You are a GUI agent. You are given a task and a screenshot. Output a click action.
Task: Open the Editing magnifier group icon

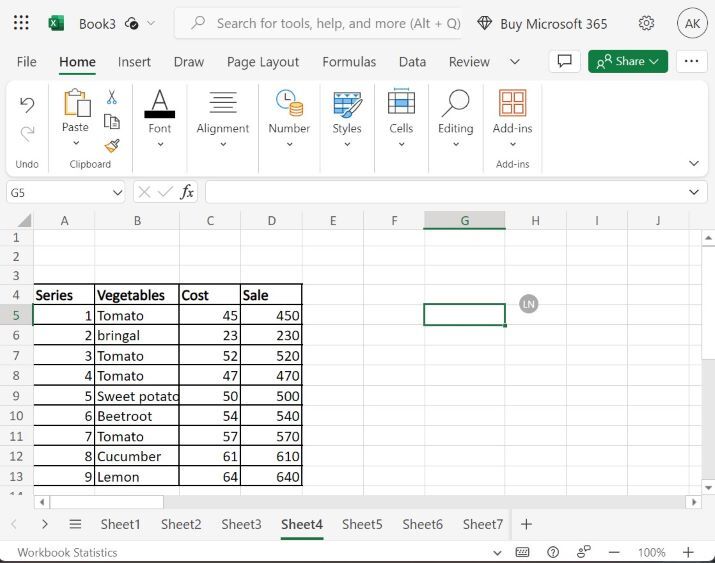[x=456, y=103]
